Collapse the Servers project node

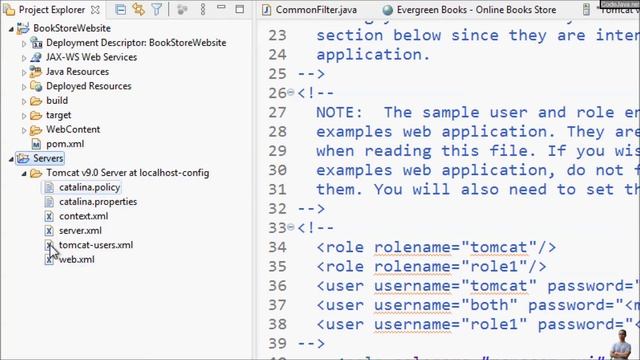point(11,159)
